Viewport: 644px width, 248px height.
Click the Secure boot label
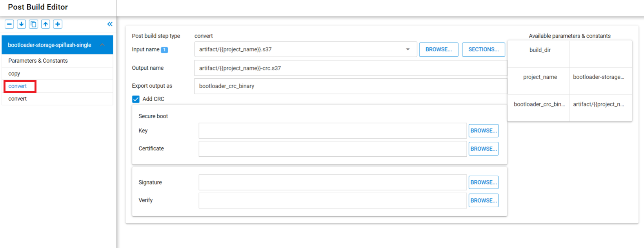[x=153, y=116]
